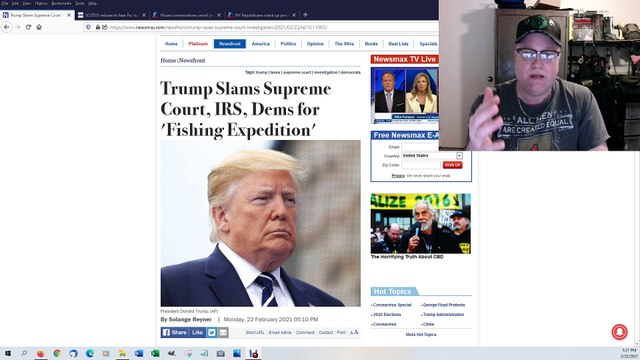The height and width of the screenshot is (360, 640).
Task: Open the tracking protection shield icon
Action: tap(88, 27)
